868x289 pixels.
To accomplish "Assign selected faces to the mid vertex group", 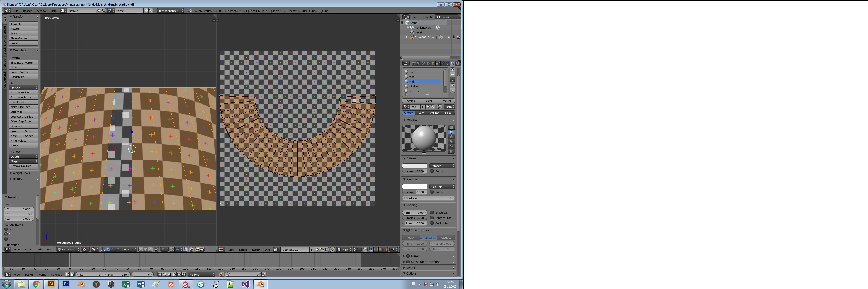I will pyautogui.click(x=411, y=101).
